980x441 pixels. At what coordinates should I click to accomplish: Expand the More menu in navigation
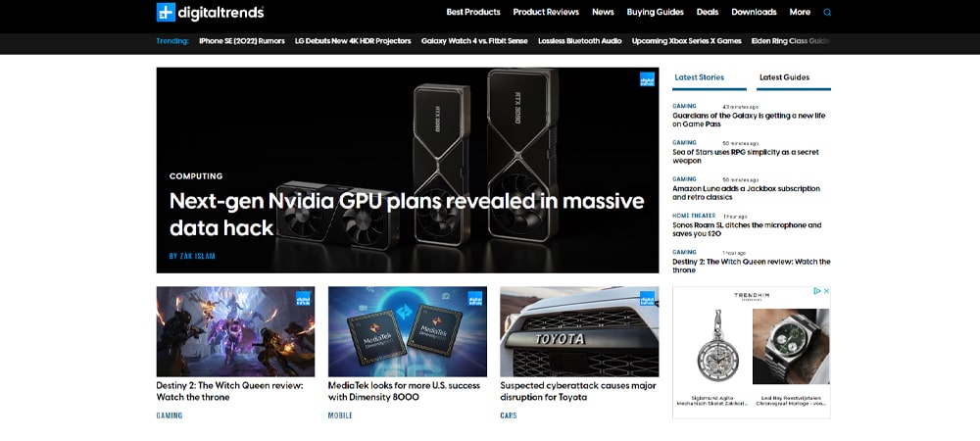pos(800,12)
